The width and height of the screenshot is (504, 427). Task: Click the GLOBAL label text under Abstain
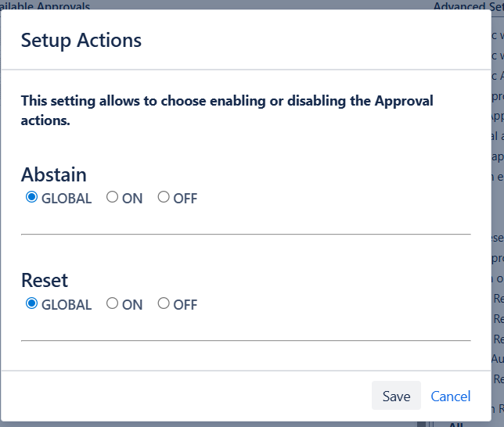[67, 199]
